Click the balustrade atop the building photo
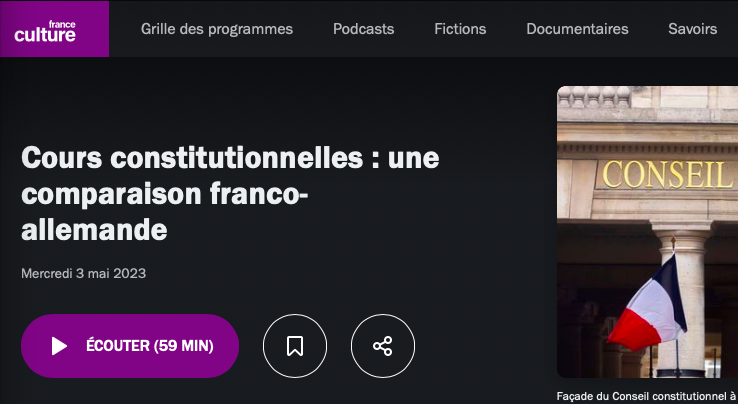Viewport: 738px width, 404px height. (x=595, y=96)
